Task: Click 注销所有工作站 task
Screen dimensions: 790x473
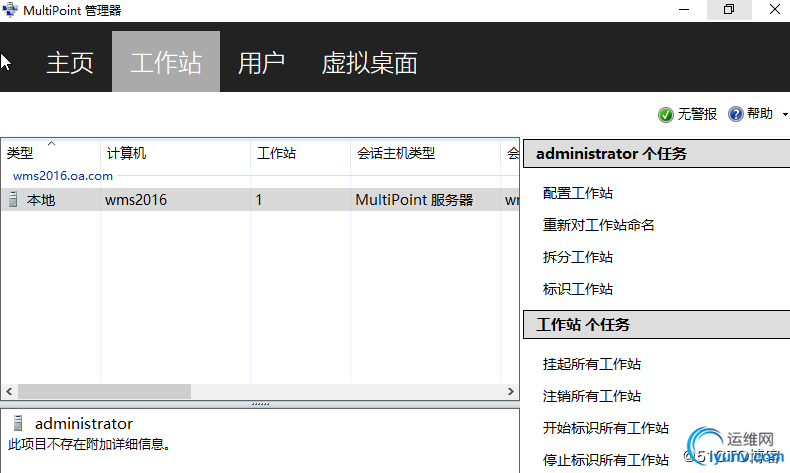Action: click(592, 396)
